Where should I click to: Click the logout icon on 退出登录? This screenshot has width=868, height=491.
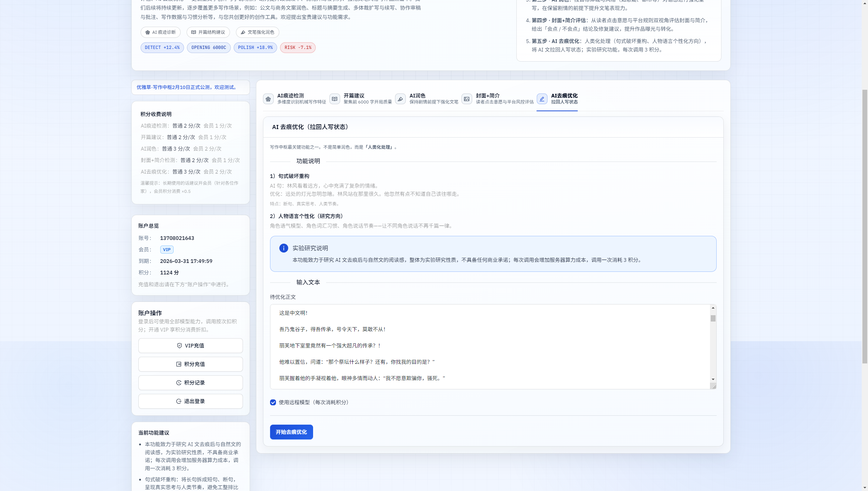click(179, 401)
